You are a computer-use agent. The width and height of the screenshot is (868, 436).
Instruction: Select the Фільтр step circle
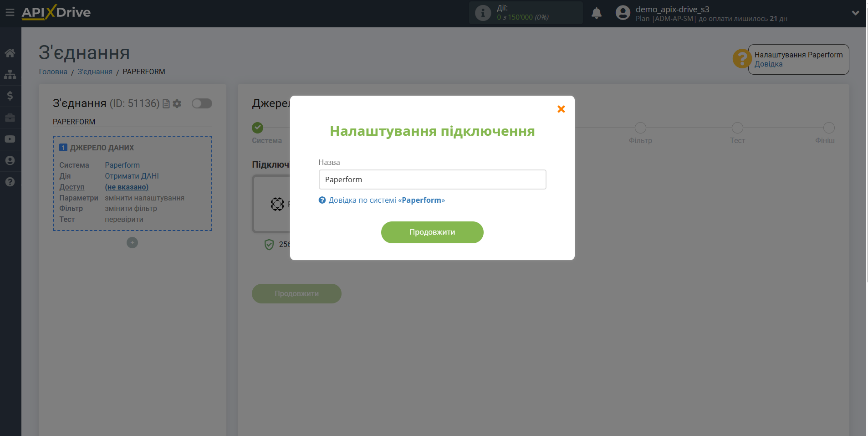(640, 128)
